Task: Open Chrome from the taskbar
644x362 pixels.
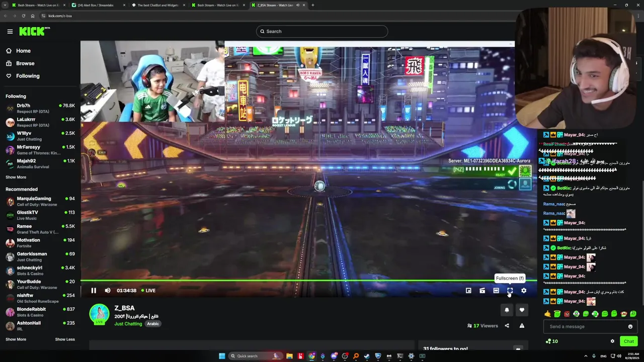Action: [312, 356]
